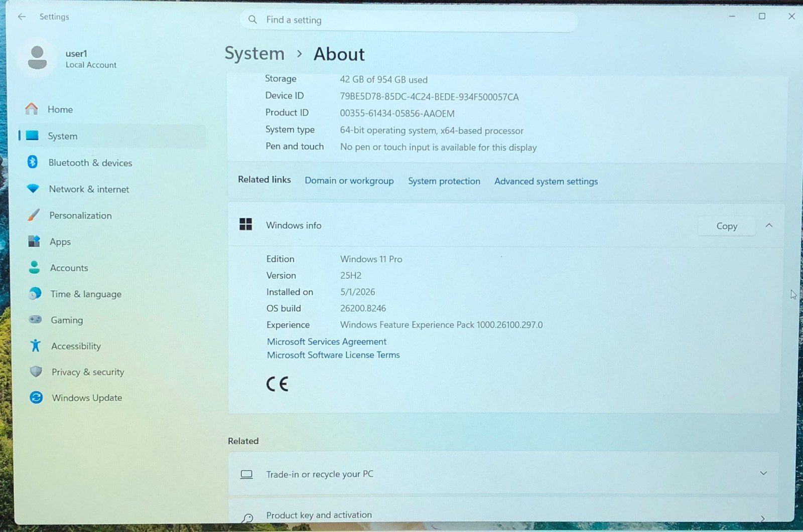
Task: Click the Version value 25H2
Action: click(351, 275)
